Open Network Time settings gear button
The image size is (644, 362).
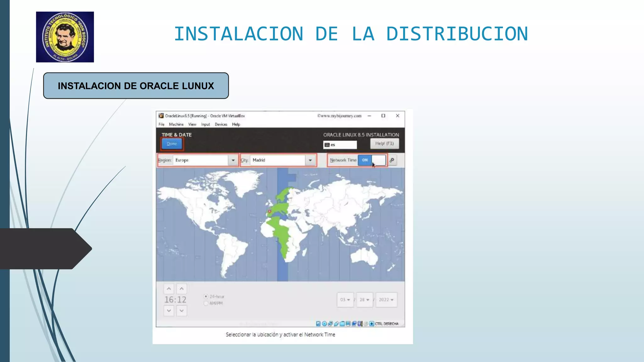click(392, 160)
